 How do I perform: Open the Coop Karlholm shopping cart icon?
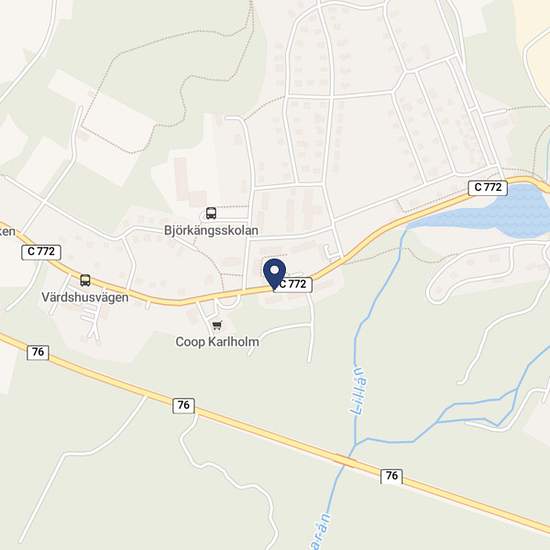217,326
